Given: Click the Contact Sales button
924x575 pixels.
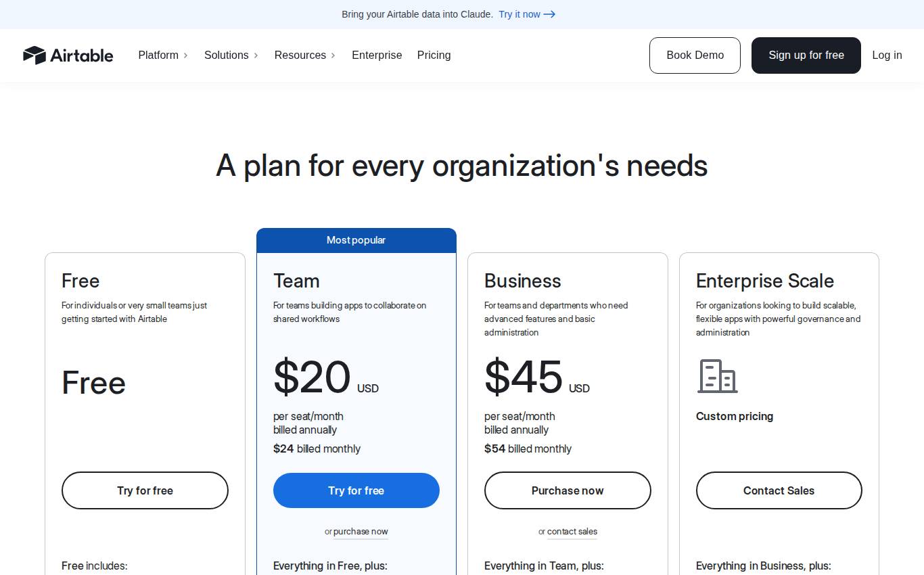Looking at the screenshot, I should tap(779, 490).
